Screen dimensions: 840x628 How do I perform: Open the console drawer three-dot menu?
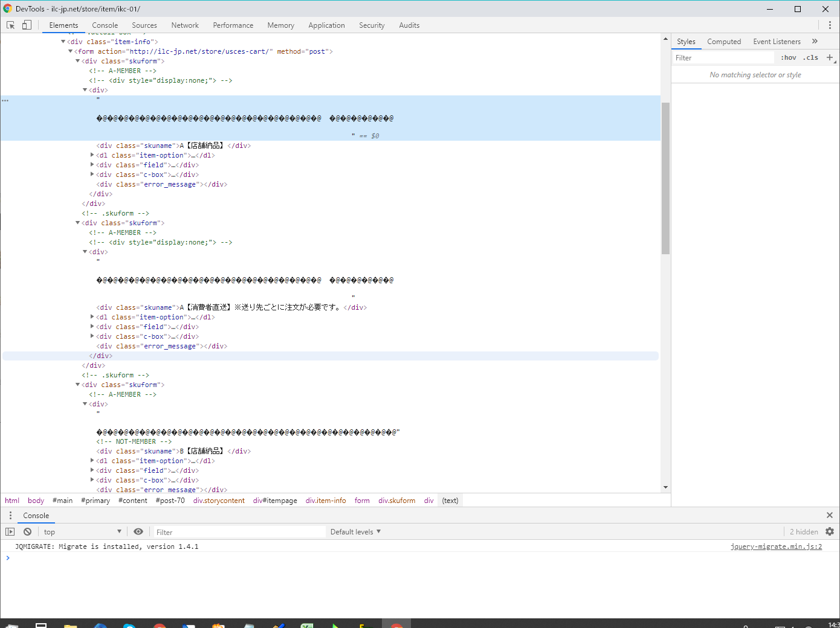tap(10, 515)
